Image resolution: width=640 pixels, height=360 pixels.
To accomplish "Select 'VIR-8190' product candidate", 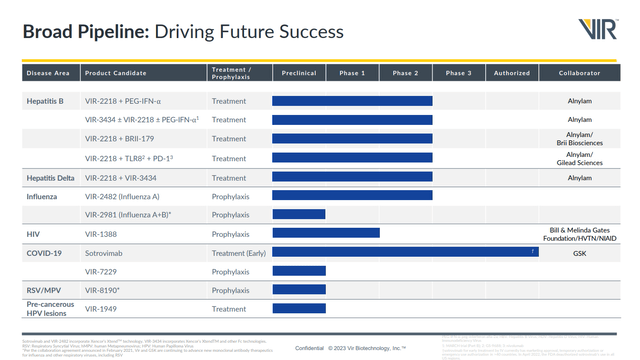I will point(102,291).
